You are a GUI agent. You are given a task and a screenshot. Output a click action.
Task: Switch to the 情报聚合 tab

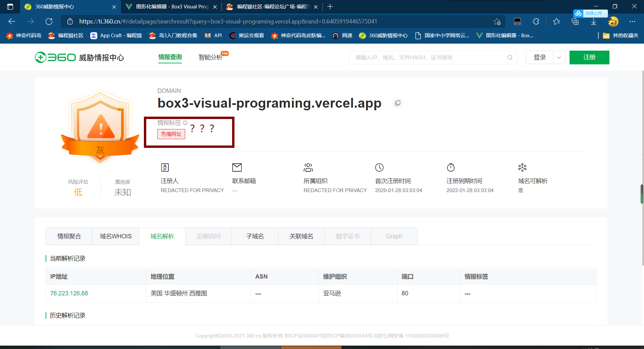pyautogui.click(x=69, y=236)
